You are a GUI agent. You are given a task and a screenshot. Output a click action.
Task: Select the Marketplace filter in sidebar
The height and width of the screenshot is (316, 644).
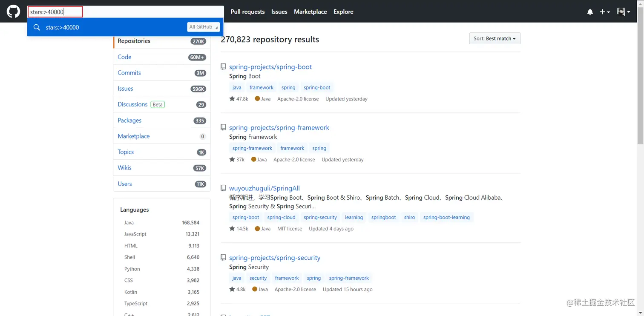(161, 136)
